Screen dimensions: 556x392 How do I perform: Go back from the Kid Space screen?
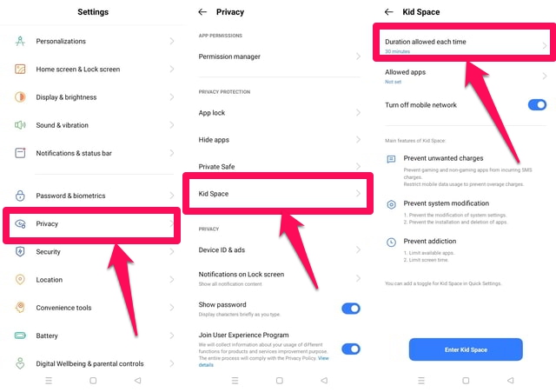[389, 12]
